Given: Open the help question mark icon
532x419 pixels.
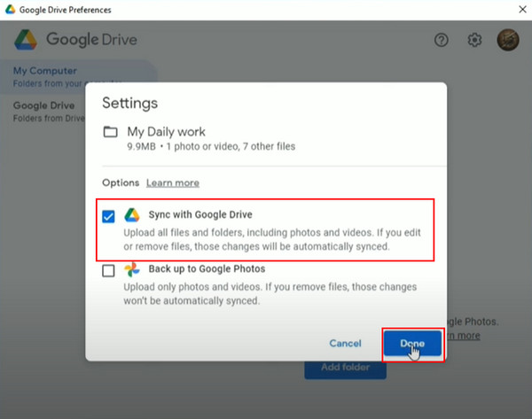Looking at the screenshot, I should pyautogui.click(x=441, y=40).
